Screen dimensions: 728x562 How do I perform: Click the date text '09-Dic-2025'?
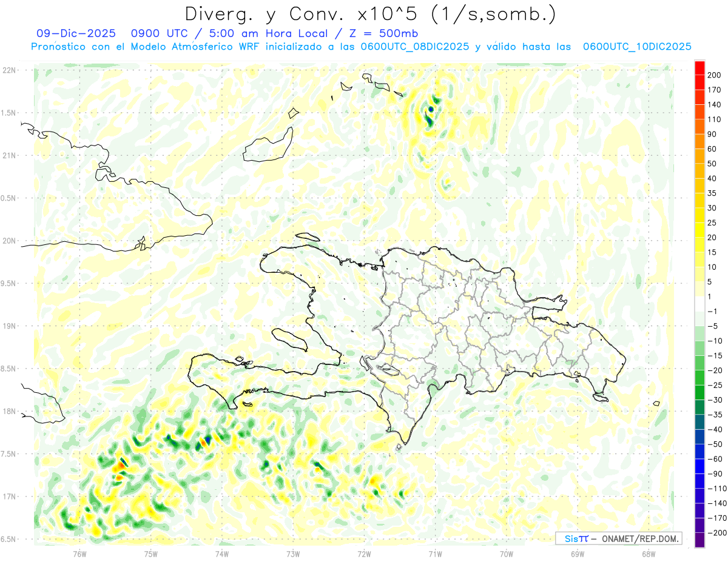[x=76, y=33]
